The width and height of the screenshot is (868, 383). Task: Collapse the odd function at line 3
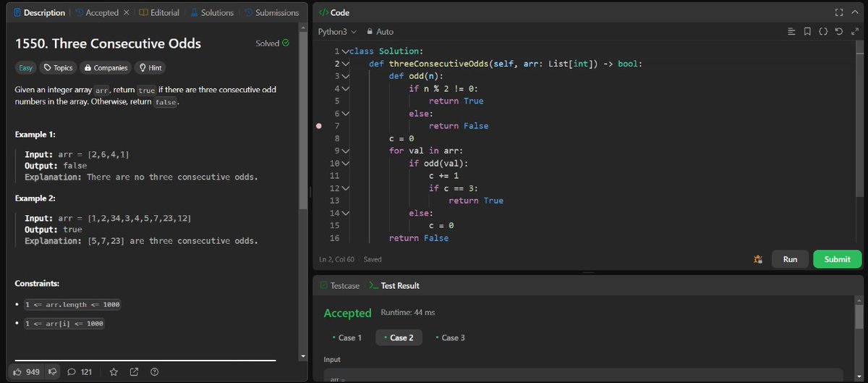click(346, 76)
